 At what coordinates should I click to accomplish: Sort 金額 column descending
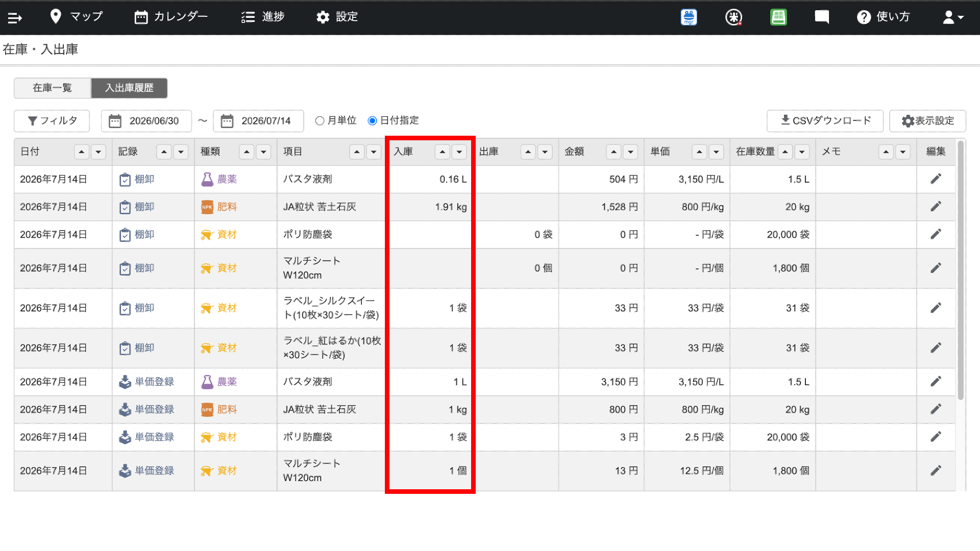click(x=631, y=152)
